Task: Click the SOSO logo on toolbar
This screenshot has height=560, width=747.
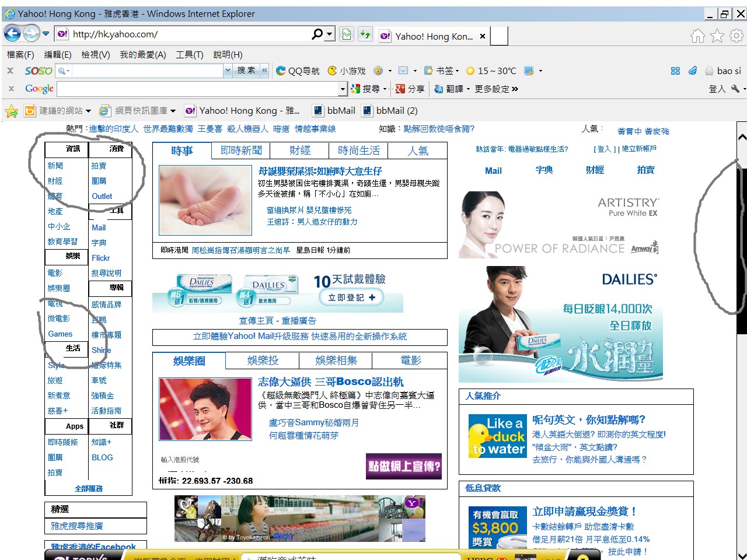Action: click(39, 71)
